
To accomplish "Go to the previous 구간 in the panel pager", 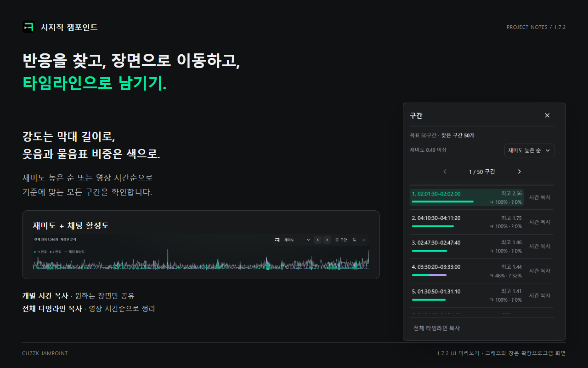I will (445, 172).
